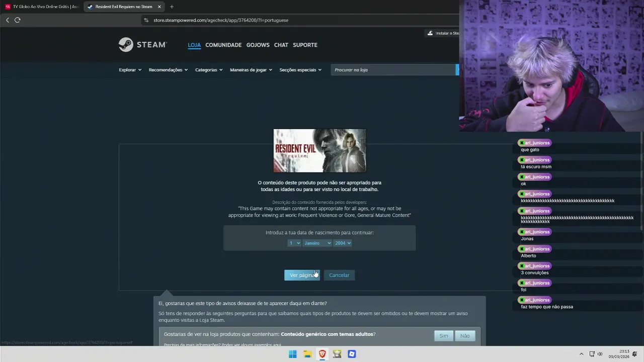Click ari_juniorss badge above 'foi'
This screenshot has height=362, width=644.
pos(535,283)
